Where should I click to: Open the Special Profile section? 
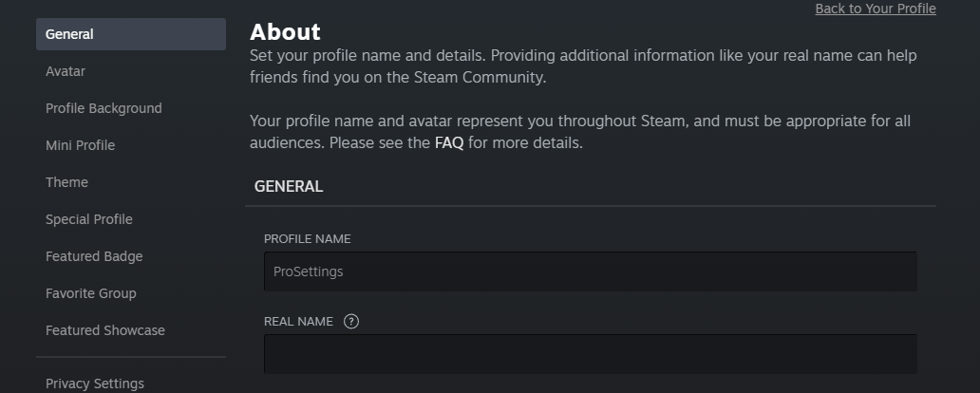pos(89,219)
